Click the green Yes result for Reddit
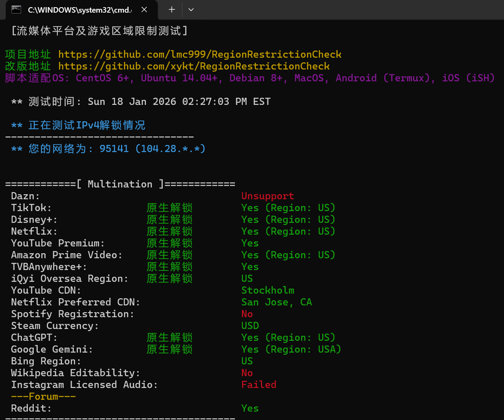 point(250,408)
